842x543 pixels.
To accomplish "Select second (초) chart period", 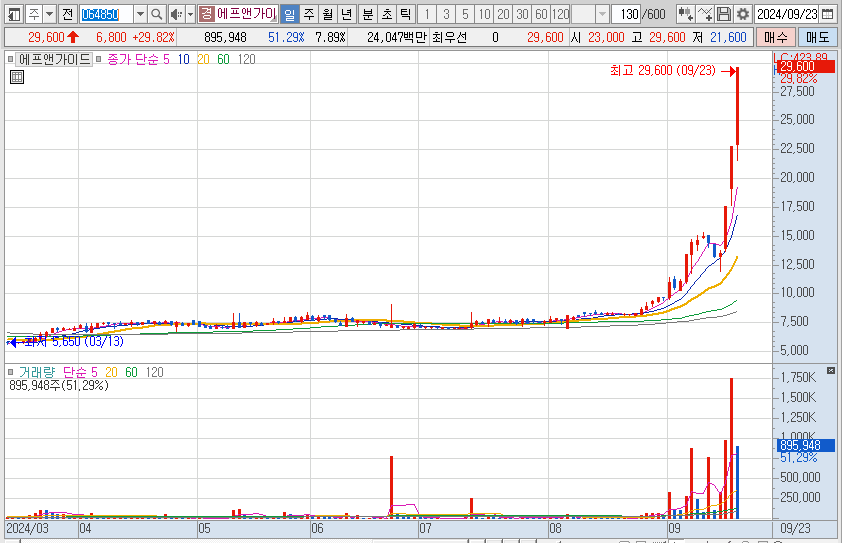I will (x=387, y=14).
